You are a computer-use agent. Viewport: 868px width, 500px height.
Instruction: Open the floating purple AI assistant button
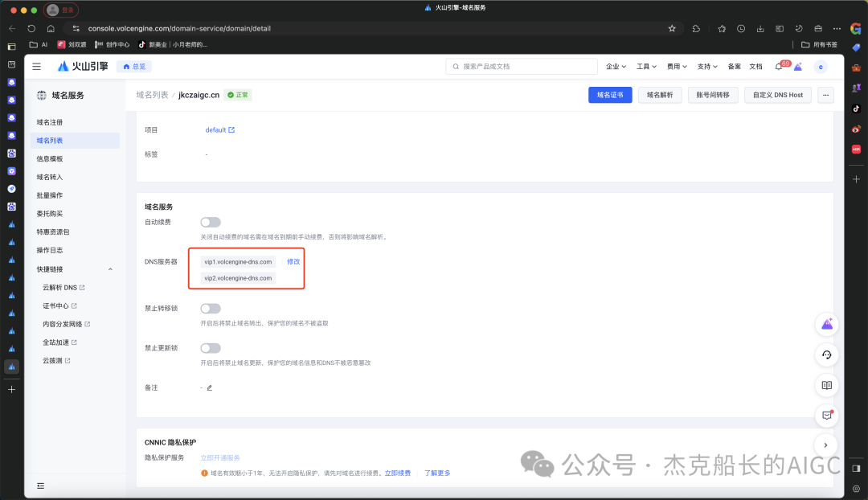[827, 325]
